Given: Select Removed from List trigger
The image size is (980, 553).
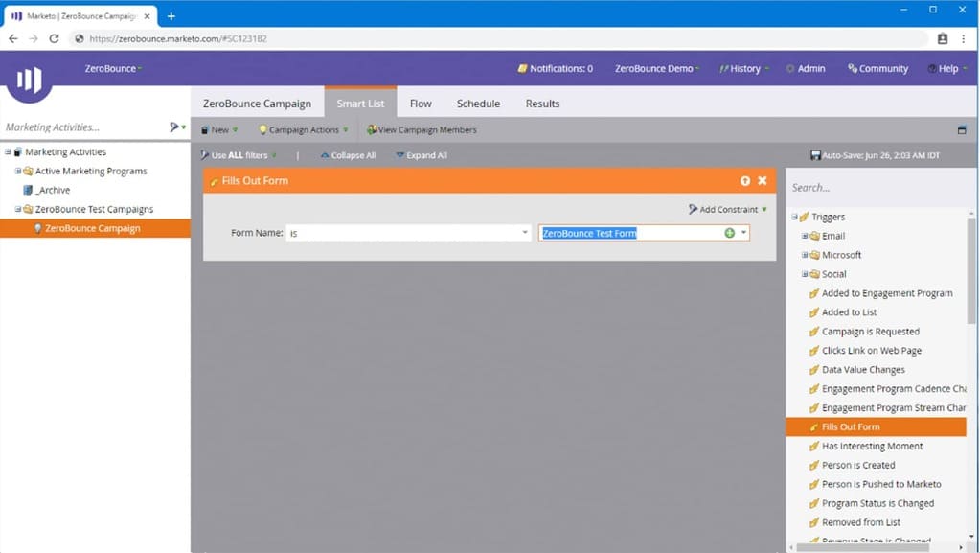Looking at the screenshot, I should pos(860,522).
